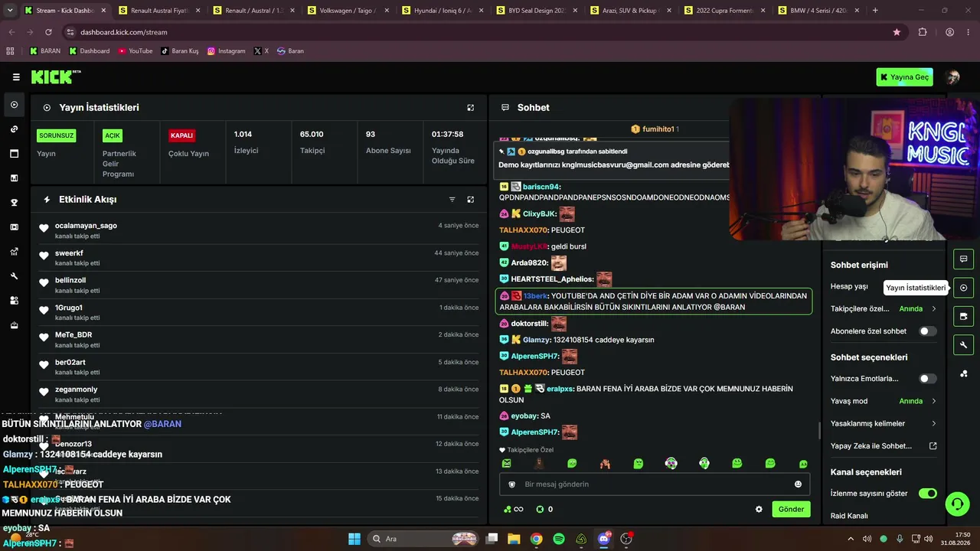This screenshot has width=980, height=551.
Task: Open the trophy icon in left sidebar
Action: pos(15,203)
